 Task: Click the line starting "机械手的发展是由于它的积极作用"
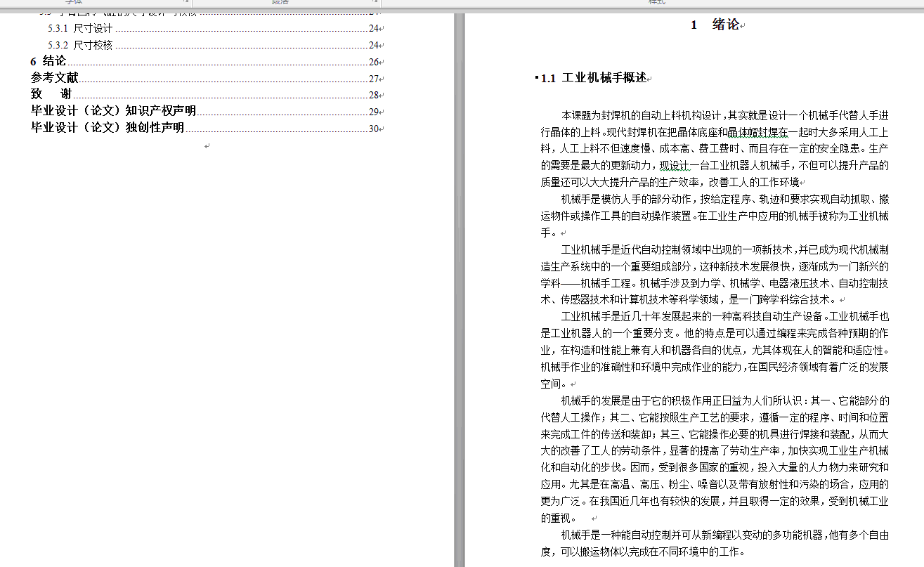pos(724,400)
